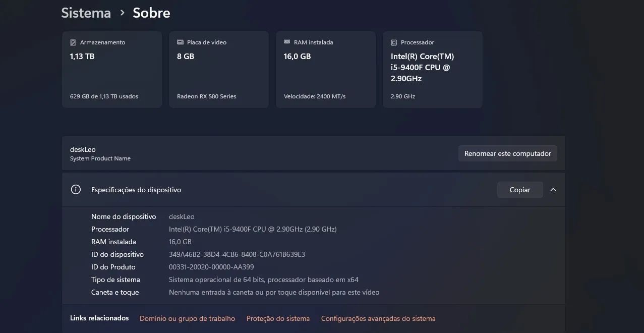This screenshot has width=644, height=333.
Task: Click Renomear este computador button
Action: pos(507,153)
